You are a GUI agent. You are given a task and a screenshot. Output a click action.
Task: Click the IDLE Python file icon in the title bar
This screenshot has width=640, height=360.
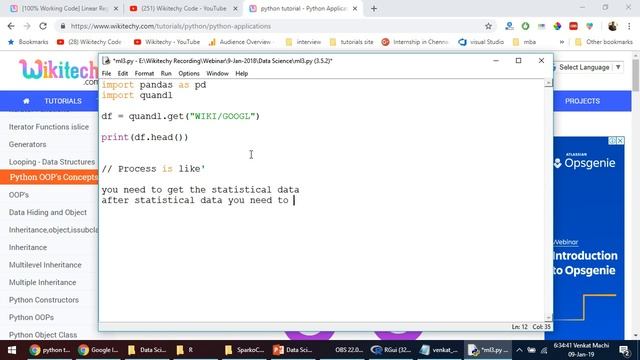point(106,60)
